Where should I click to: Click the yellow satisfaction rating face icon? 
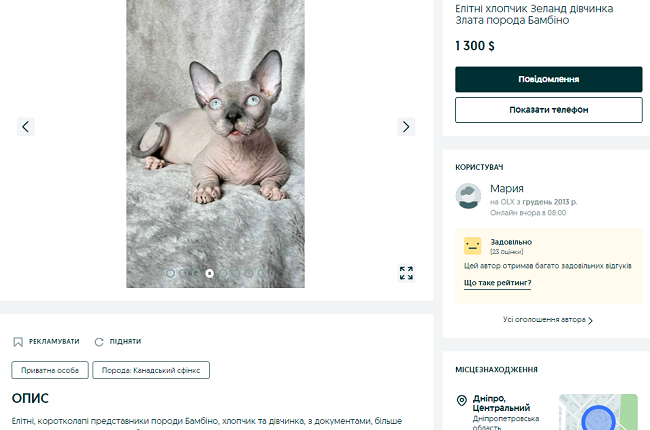coord(473,246)
